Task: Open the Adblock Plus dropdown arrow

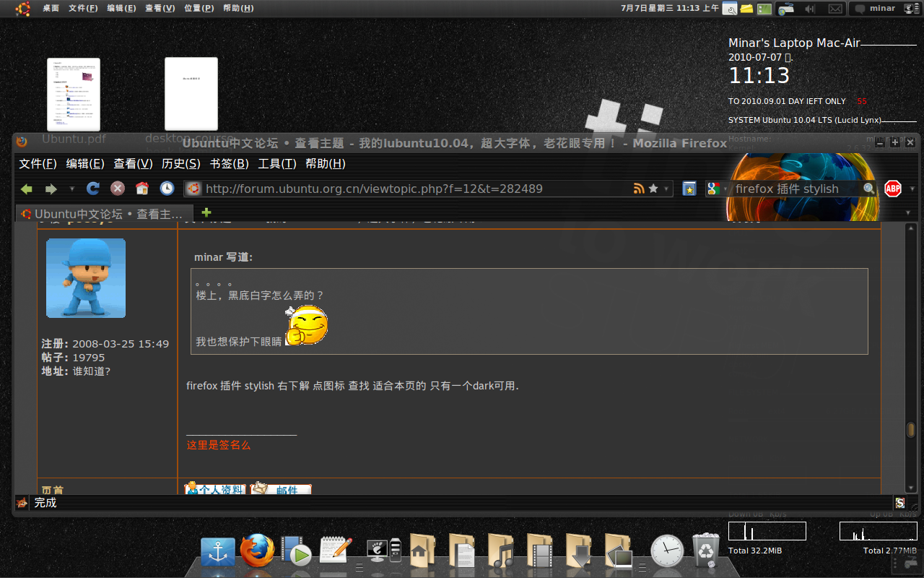Action: (x=912, y=189)
